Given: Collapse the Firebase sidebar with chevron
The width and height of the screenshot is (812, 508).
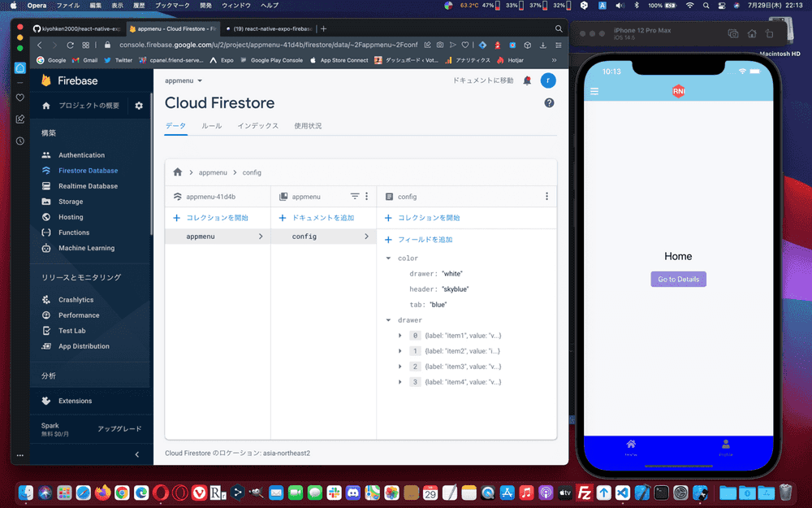Looking at the screenshot, I should [x=137, y=454].
